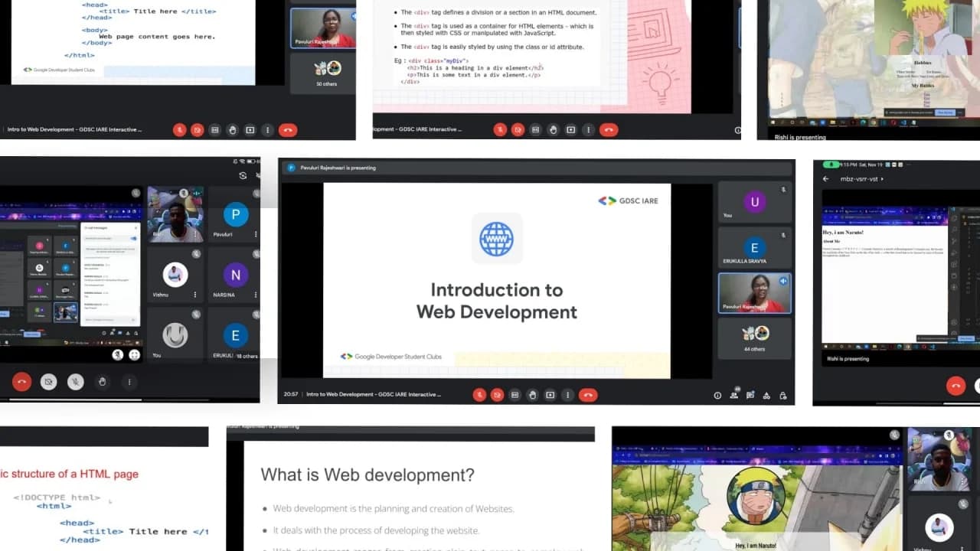Click 'Rishi is presenting' label in right mobile screenshot
Image resolution: width=980 pixels, height=551 pixels.
click(848, 358)
